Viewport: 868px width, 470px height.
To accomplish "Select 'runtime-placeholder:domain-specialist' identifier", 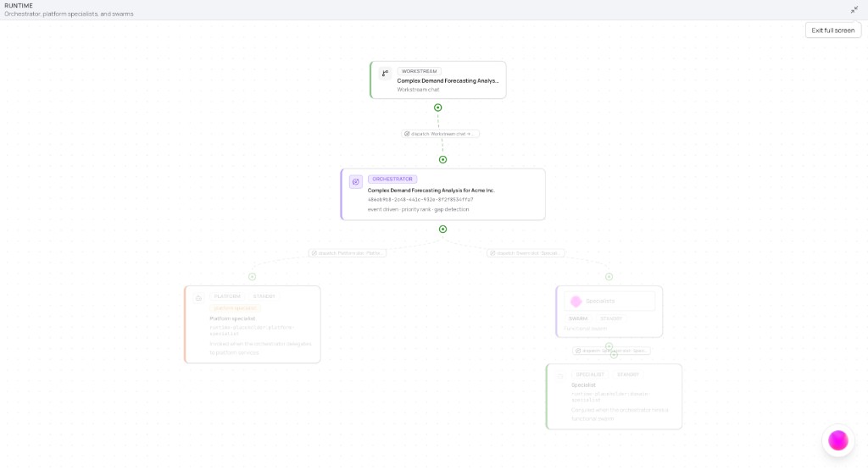I will (610, 396).
